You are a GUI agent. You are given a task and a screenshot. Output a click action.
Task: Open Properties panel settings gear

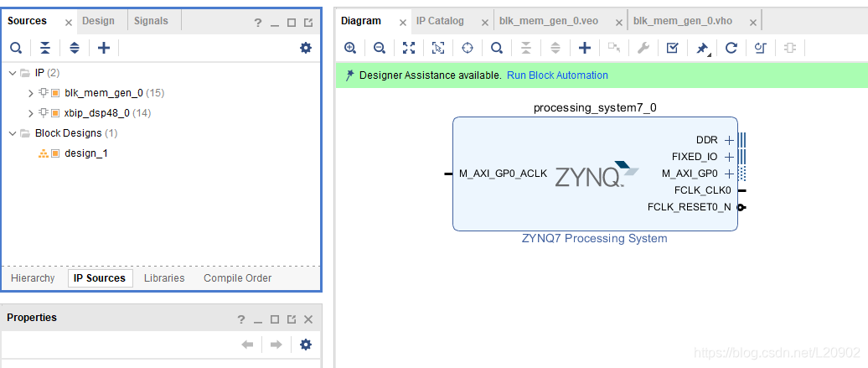pyautogui.click(x=306, y=345)
